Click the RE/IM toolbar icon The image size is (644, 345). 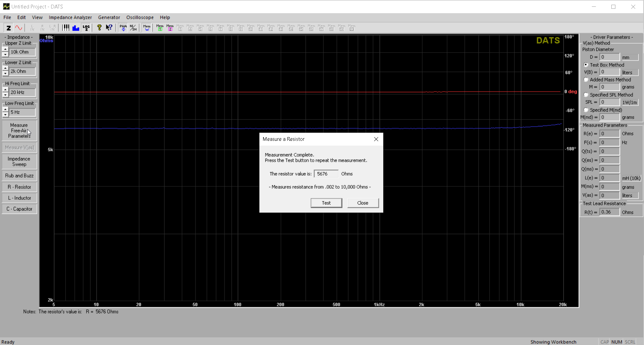[x=133, y=28]
